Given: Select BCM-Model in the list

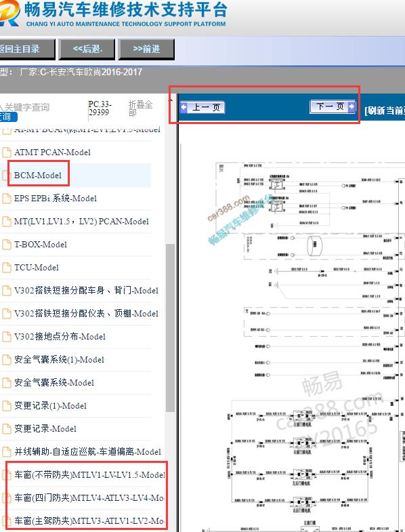Looking at the screenshot, I should tap(38, 175).
